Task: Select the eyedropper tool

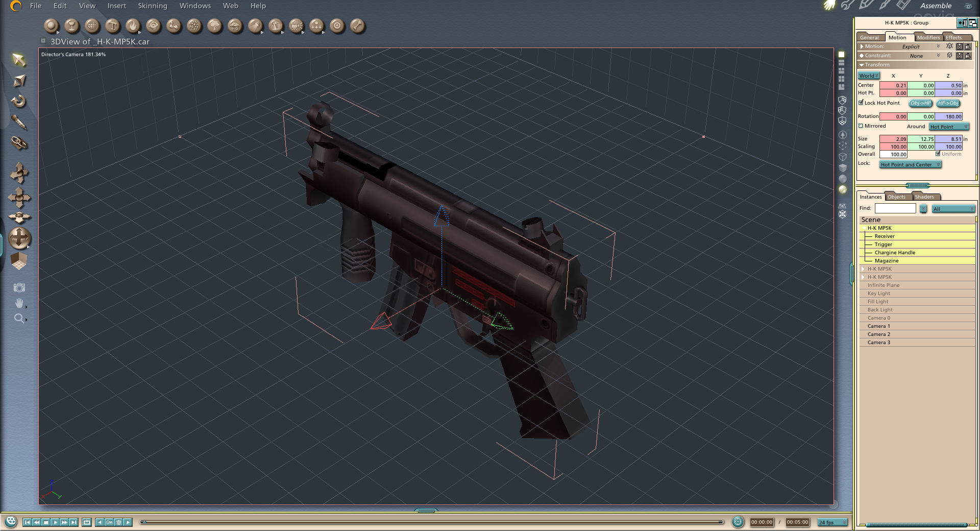Action: [19, 122]
